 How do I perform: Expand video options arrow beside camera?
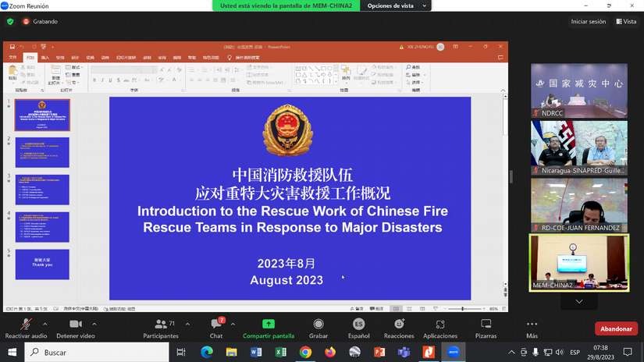[x=94, y=324]
